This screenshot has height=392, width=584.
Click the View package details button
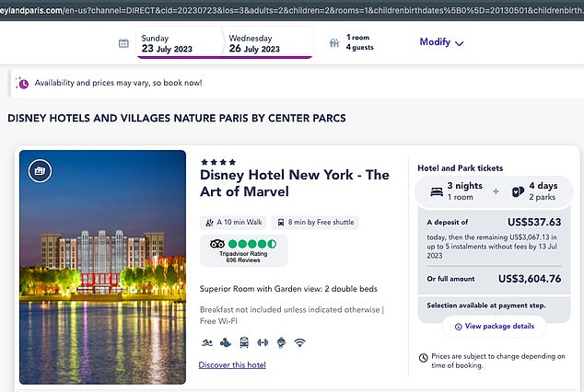[494, 326]
